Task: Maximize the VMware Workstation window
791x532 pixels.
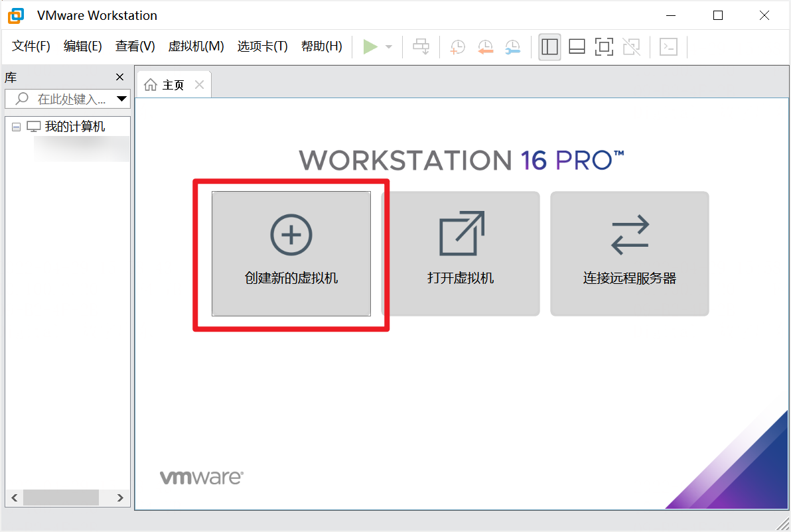Action: (x=718, y=16)
